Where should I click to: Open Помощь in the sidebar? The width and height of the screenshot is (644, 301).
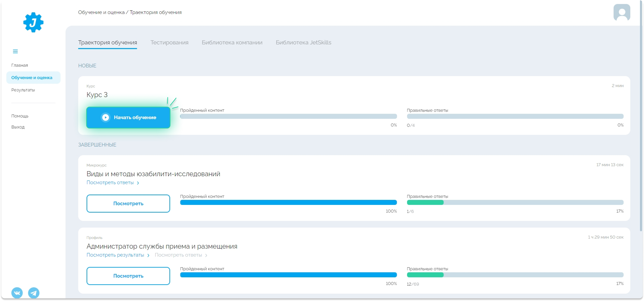pos(20,116)
